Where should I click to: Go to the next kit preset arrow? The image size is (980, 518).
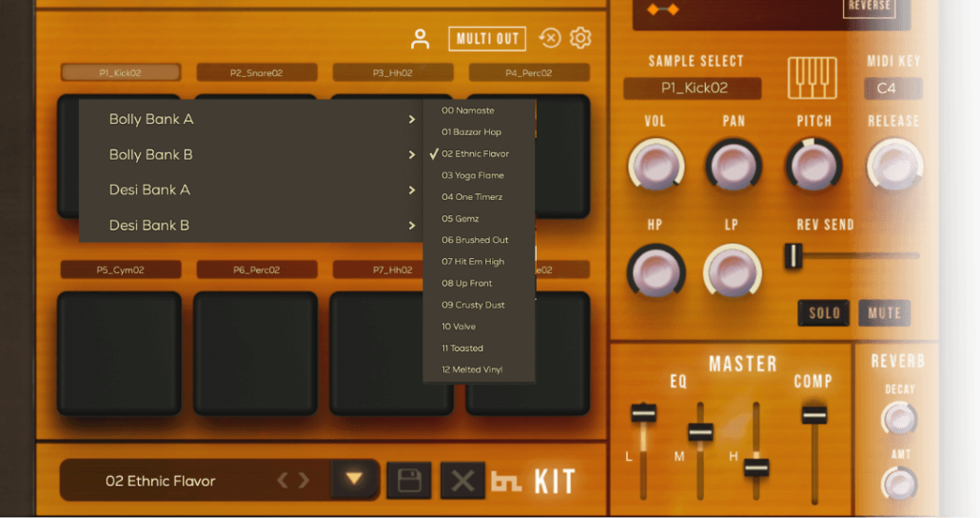coord(304,481)
